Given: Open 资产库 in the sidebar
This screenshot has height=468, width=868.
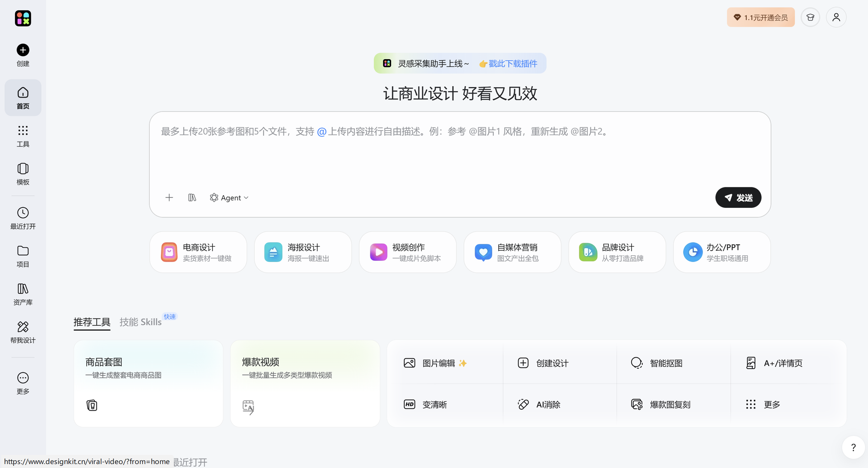Looking at the screenshot, I should click(x=23, y=294).
